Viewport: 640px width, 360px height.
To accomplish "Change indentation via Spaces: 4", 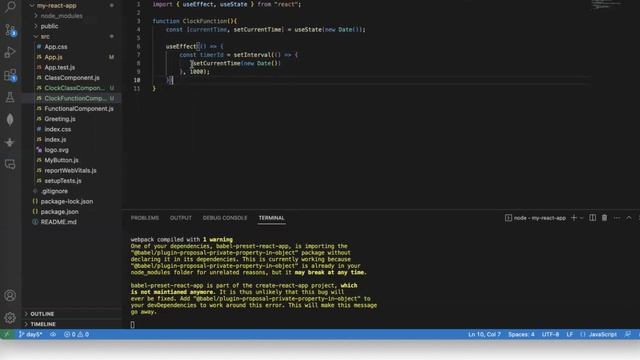I will point(521,334).
